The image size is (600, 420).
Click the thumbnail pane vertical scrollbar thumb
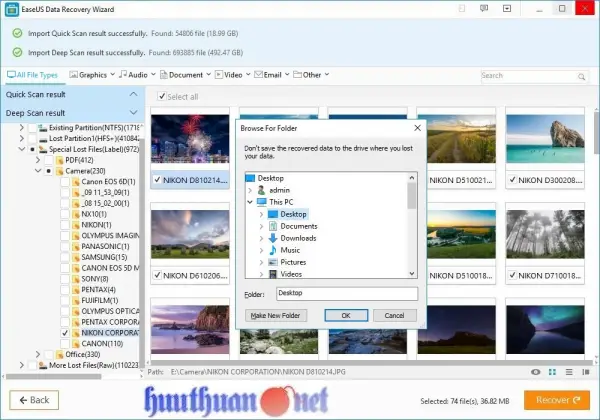(597, 133)
